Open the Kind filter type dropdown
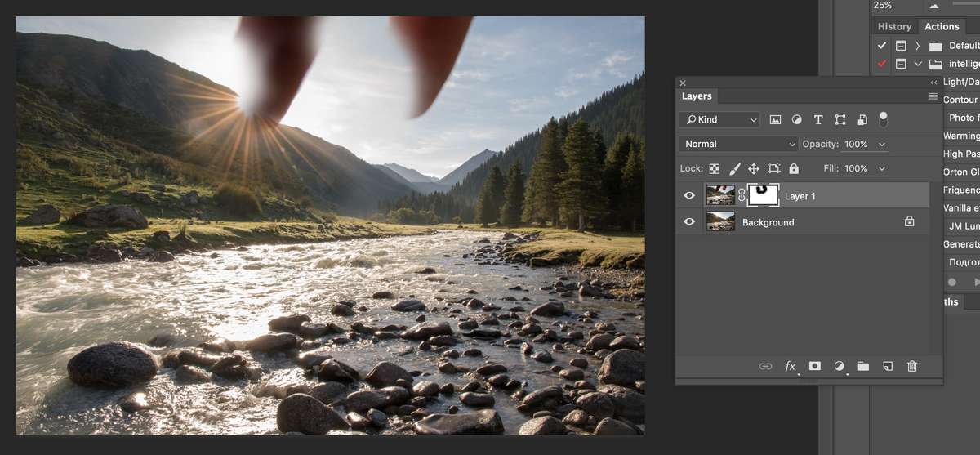 pyautogui.click(x=719, y=119)
